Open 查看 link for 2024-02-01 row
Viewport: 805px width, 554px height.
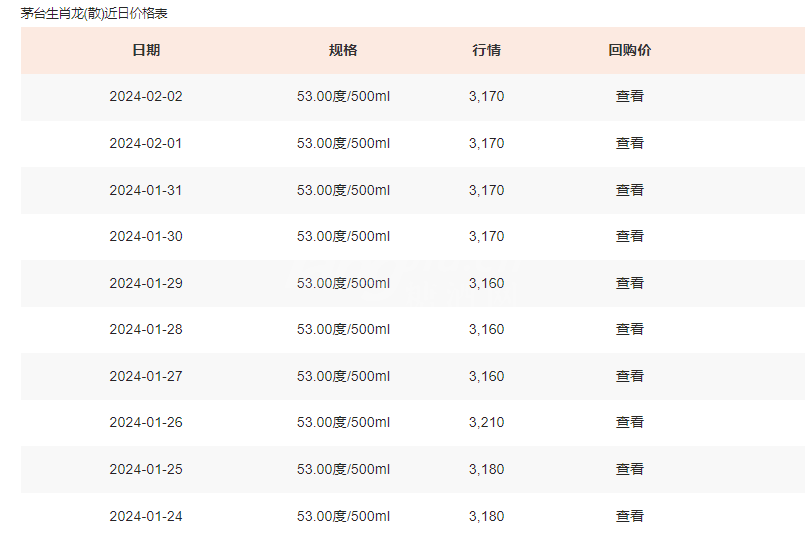[x=629, y=143]
